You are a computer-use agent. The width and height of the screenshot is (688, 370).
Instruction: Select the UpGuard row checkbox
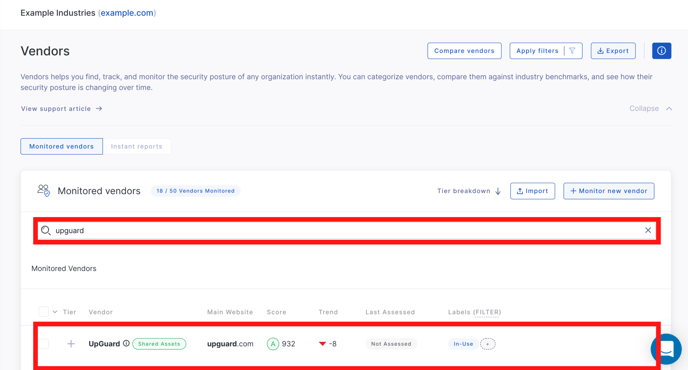(x=43, y=344)
